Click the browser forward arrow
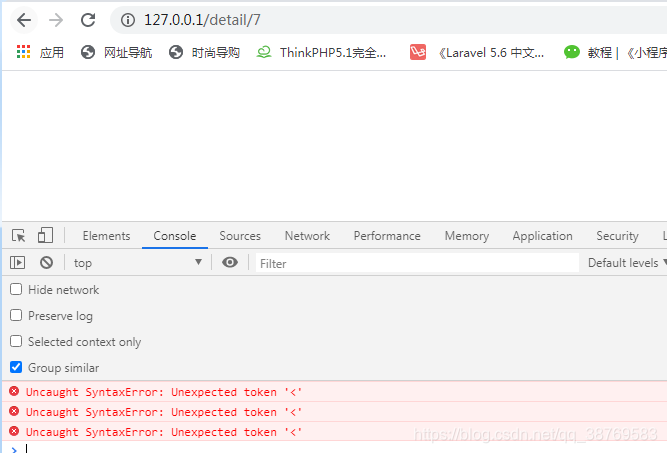Viewport: 667px width, 453px height. tap(56, 20)
